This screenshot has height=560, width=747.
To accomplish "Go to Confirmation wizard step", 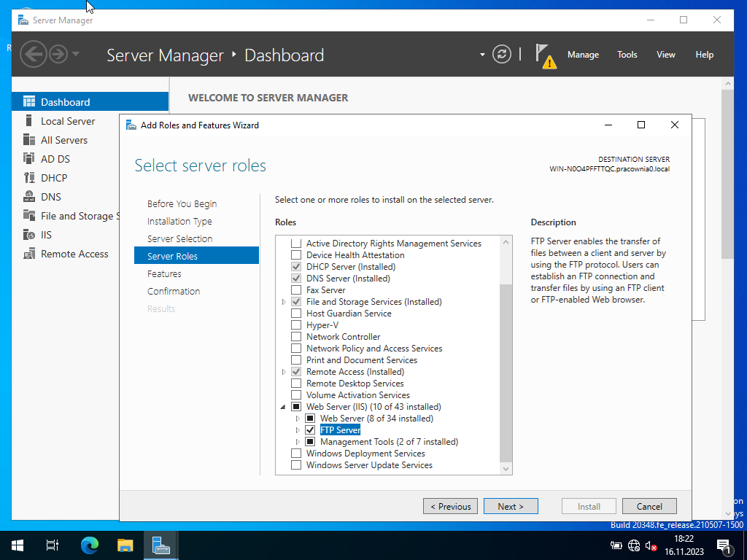I will click(174, 291).
